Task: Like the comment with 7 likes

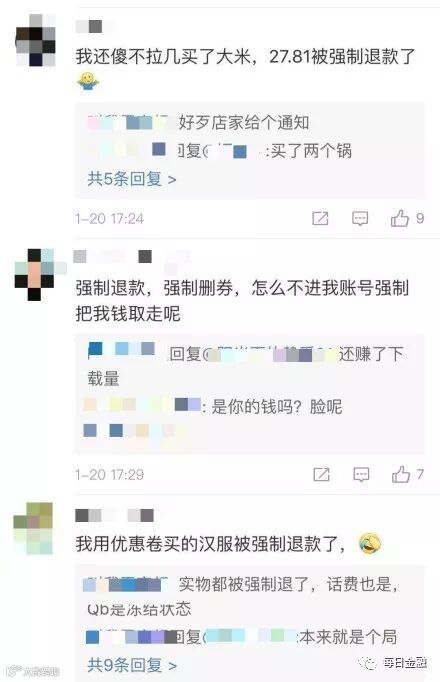Action: click(400, 474)
